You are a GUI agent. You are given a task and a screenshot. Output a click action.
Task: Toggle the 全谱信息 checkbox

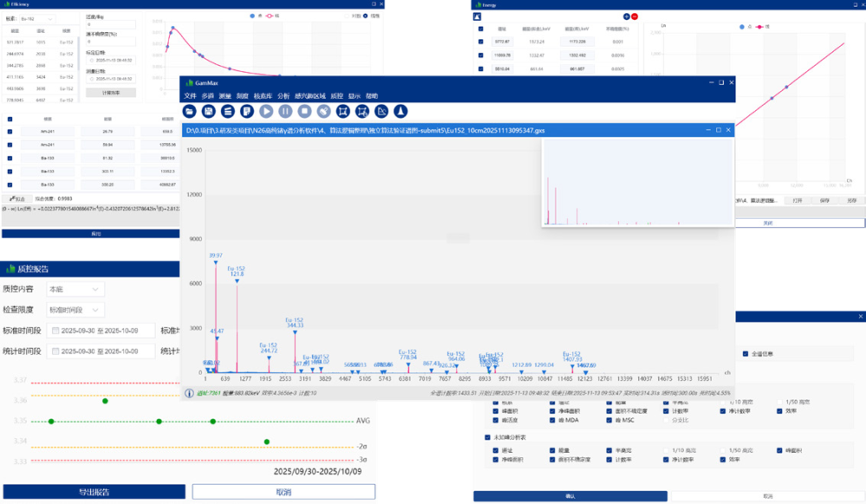tap(746, 354)
